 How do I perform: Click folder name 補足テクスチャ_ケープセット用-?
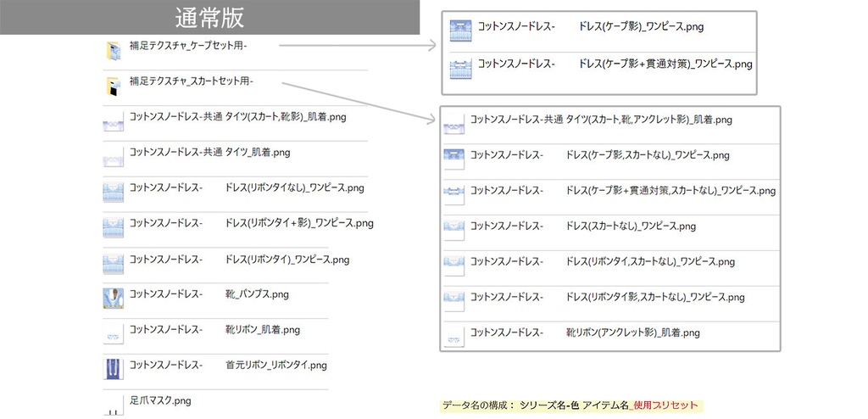pos(188,46)
